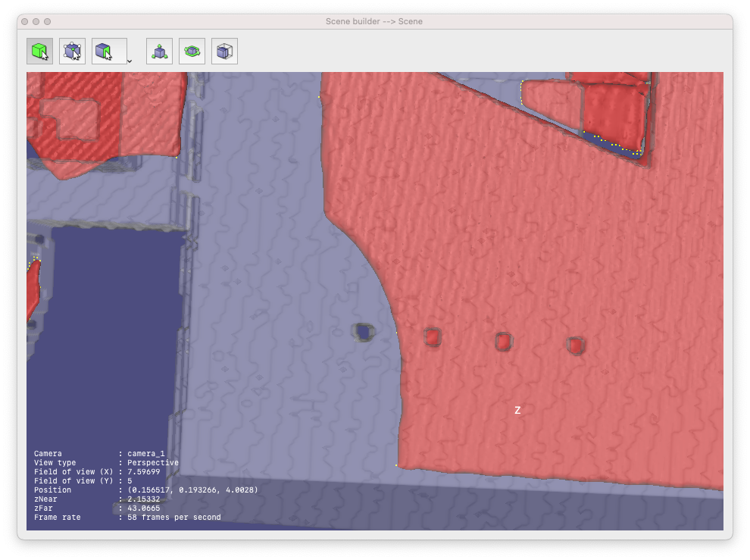Choose the rotate manipulator icon
Image resolution: width=750 pixels, height=560 pixels.
(x=192, y=51)
